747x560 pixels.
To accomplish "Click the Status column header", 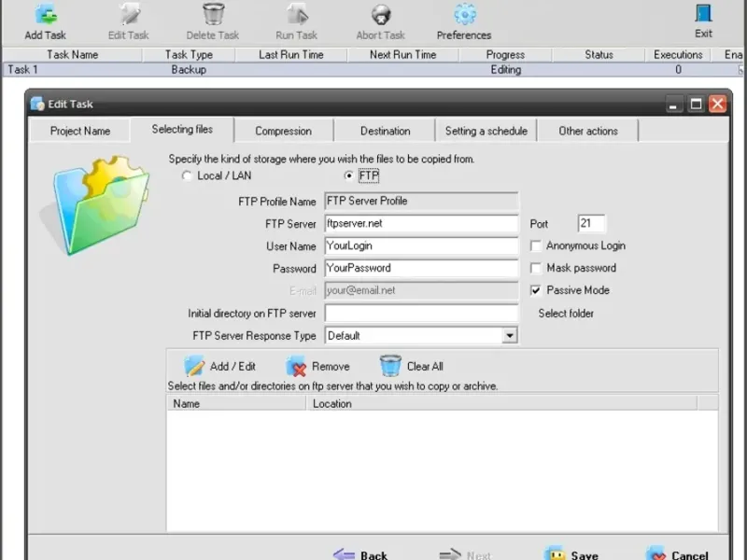I will [x=599, y=55].
